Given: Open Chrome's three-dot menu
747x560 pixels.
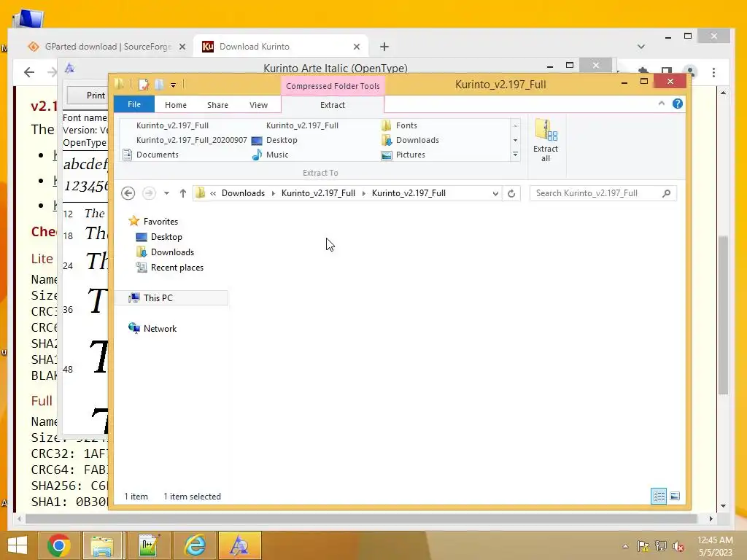Looking at the screenshot, I should (x=713, y=72).
